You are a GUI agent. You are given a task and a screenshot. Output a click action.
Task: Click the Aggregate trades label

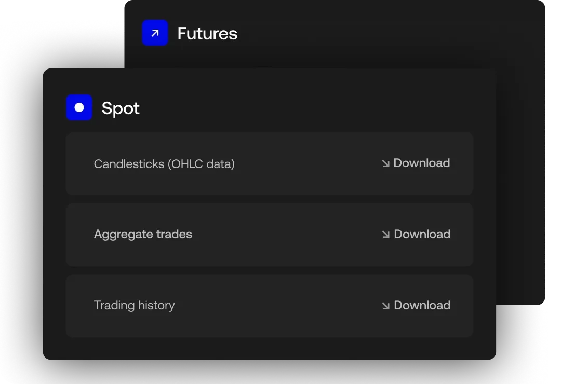143,235
